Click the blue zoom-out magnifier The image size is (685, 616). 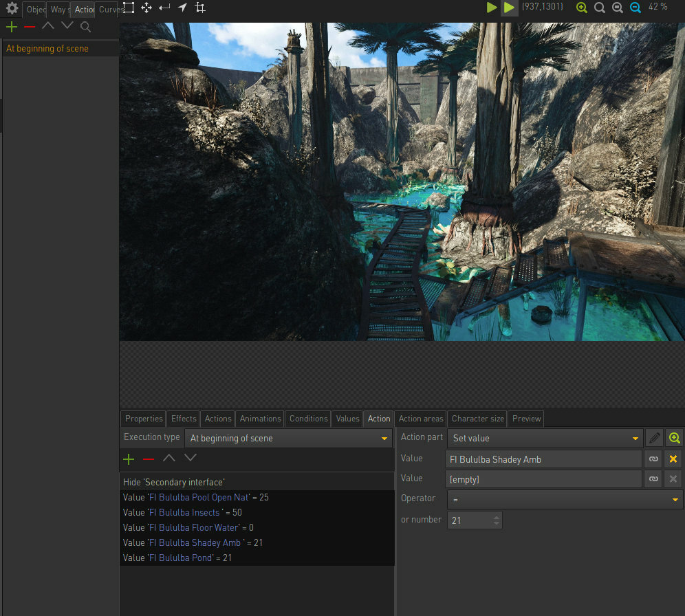click(635, 8)
